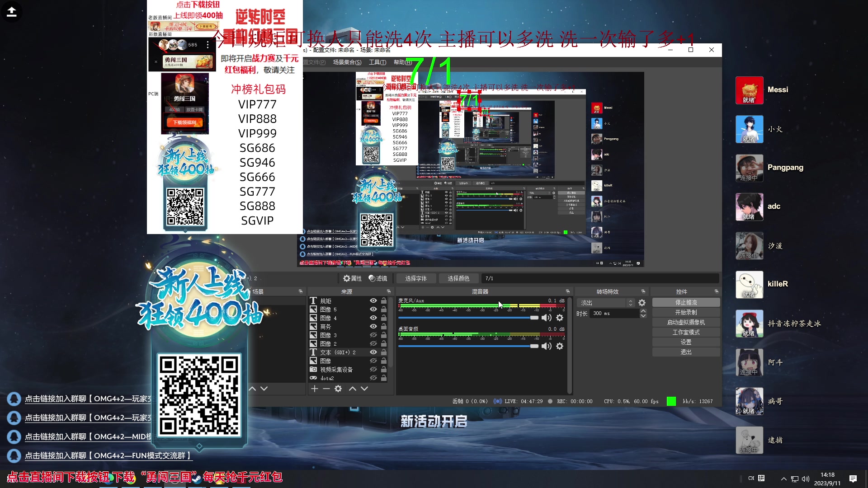Image resolution: width=868 pixels, height=488 pixels.
Task: Click the remove source minus icon
Action: (326, 389)
